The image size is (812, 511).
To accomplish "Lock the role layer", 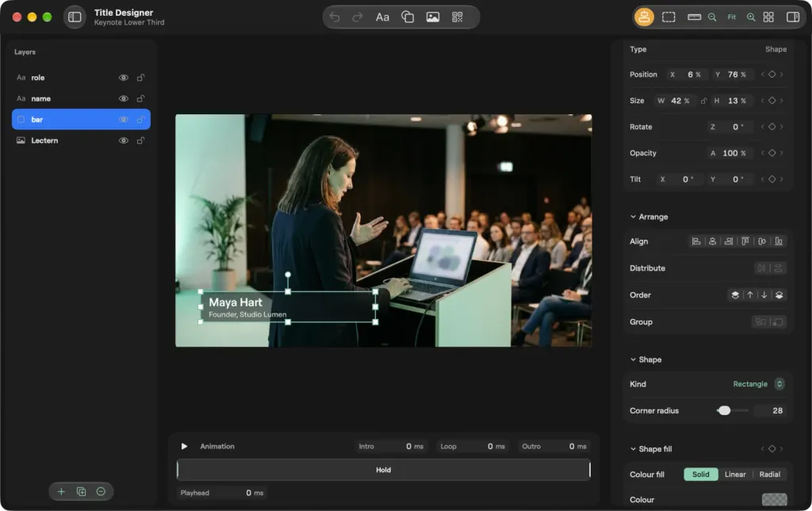I will (140, 78).
